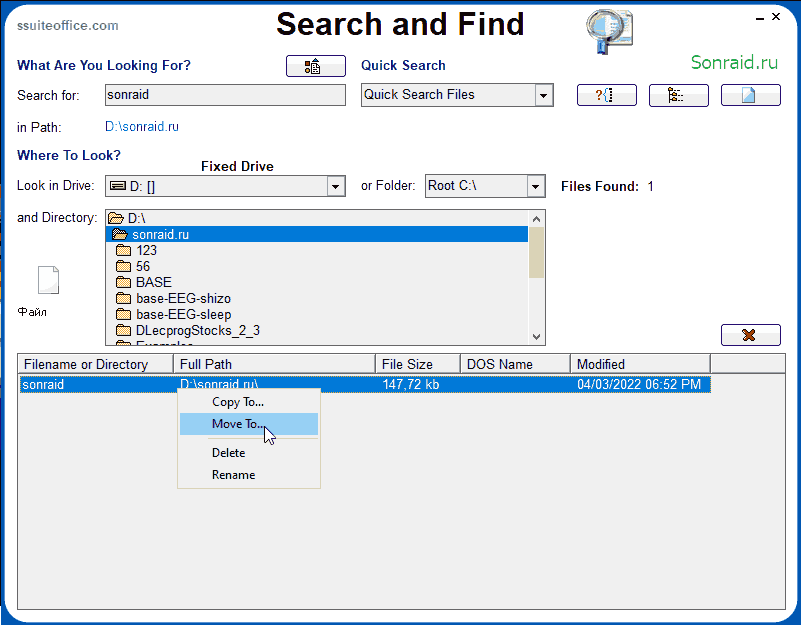Sort by DOS Name column header
This screenshot has height=625, width=801.
click(515, 364)
